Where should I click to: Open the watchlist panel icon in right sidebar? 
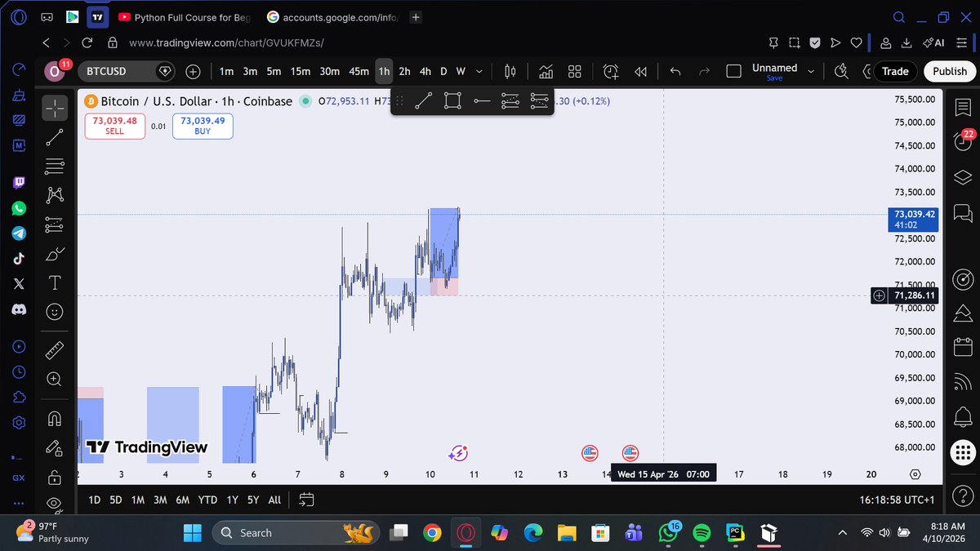963,107
